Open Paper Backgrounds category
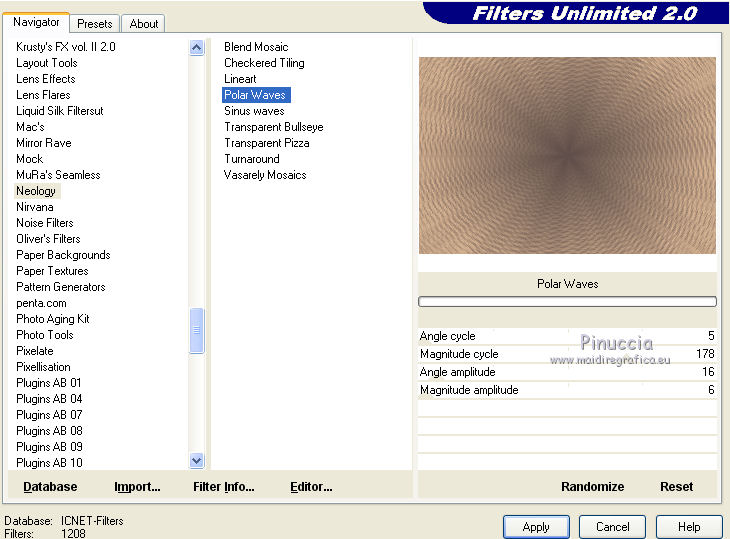 pos(63,255)
